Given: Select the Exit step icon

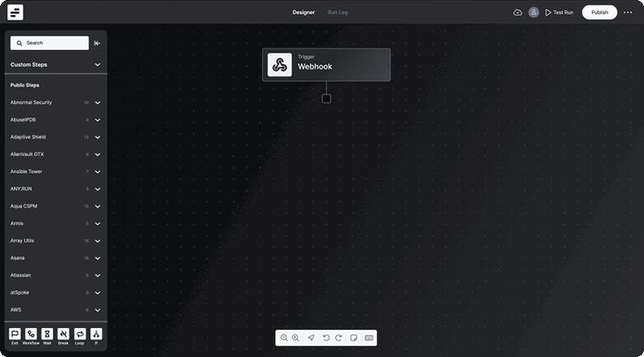Looking at the screenshot, I should [x=14, y=334].
